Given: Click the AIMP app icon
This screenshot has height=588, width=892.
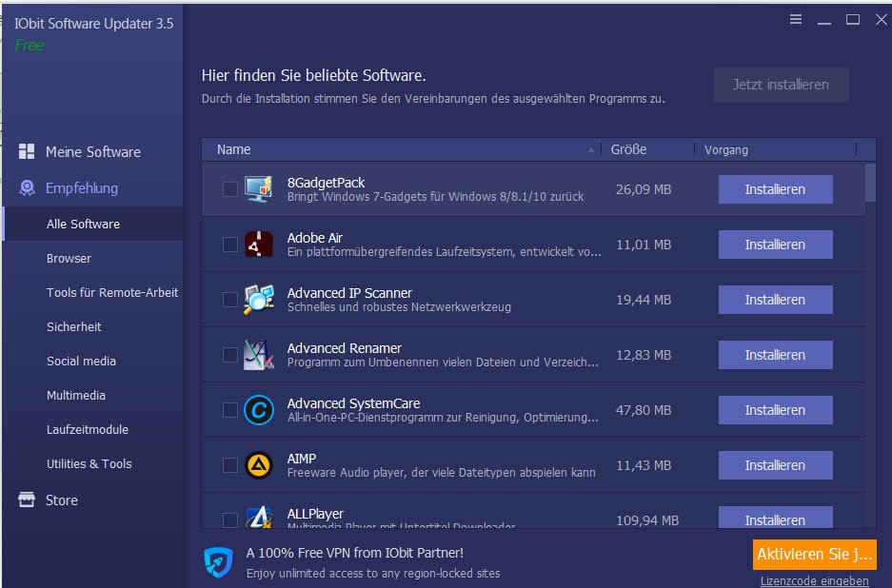Looking at the screenshot, I should [x=259, y=464].
